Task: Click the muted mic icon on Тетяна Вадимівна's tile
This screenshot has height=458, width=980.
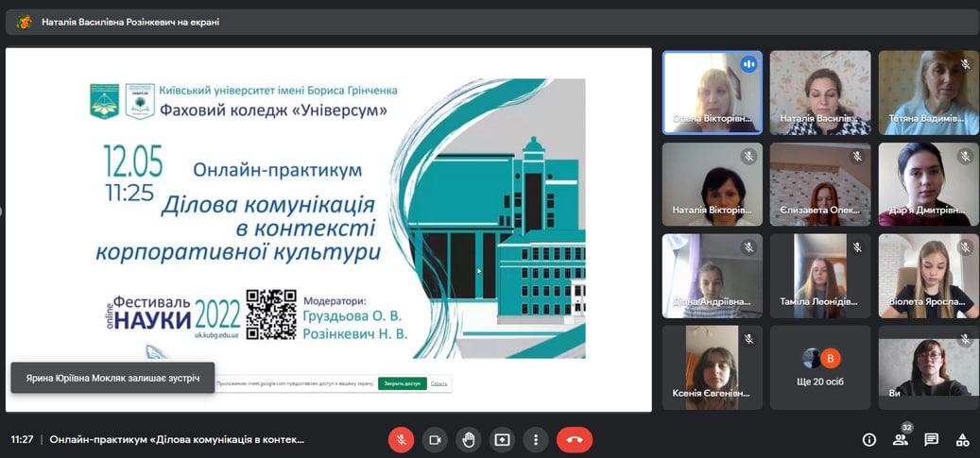Action: (965, 63)
